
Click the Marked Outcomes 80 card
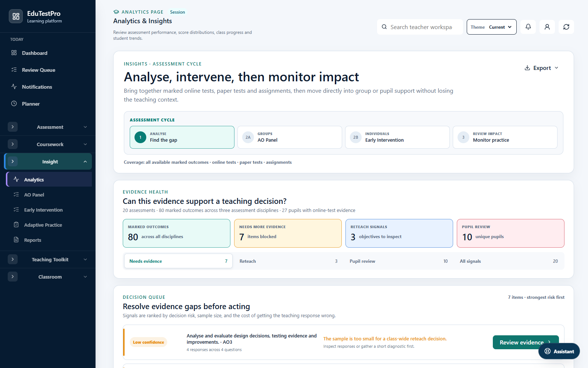176,233
